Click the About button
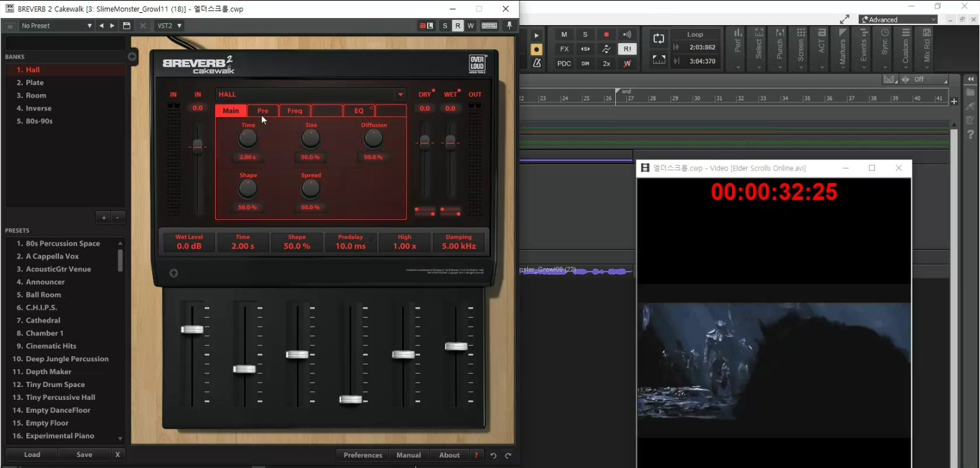 [x=450, y=455]
